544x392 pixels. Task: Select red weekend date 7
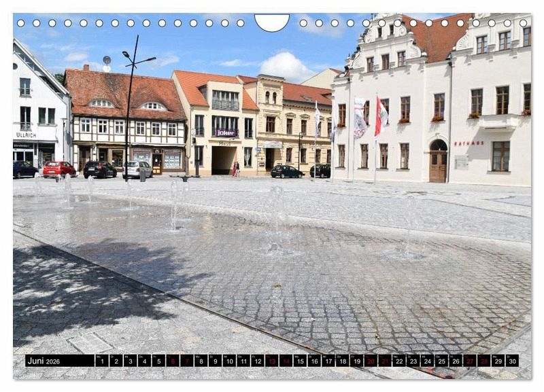(x=187, y=361)
